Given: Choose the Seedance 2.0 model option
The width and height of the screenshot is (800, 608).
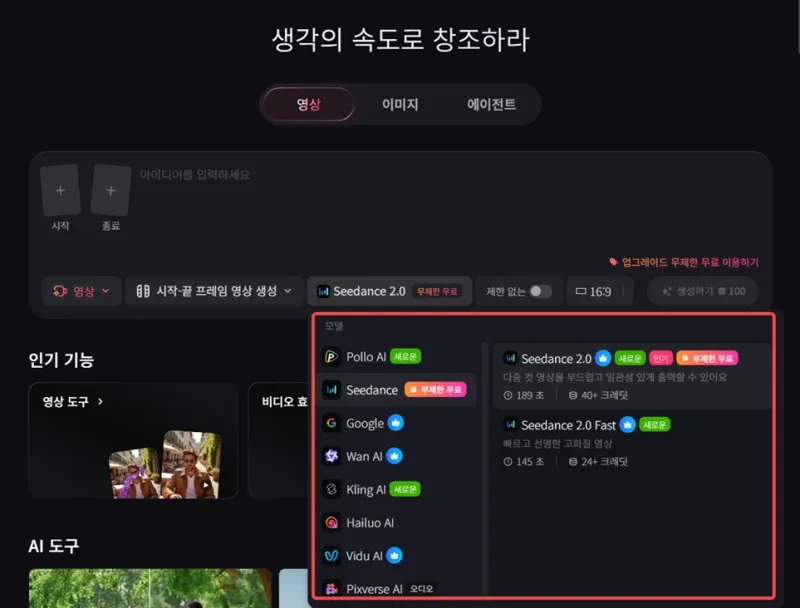Looking at the screenshot, I should (x=631, y=376).
